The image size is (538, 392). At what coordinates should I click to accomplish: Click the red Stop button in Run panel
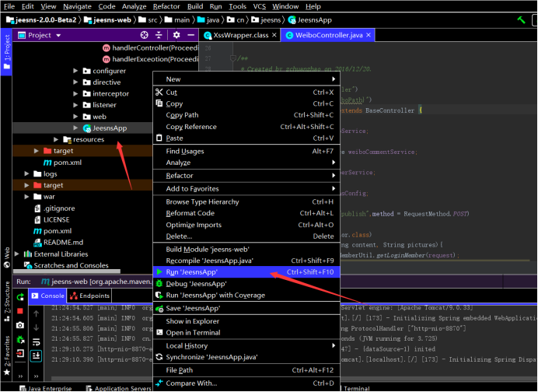20,311
